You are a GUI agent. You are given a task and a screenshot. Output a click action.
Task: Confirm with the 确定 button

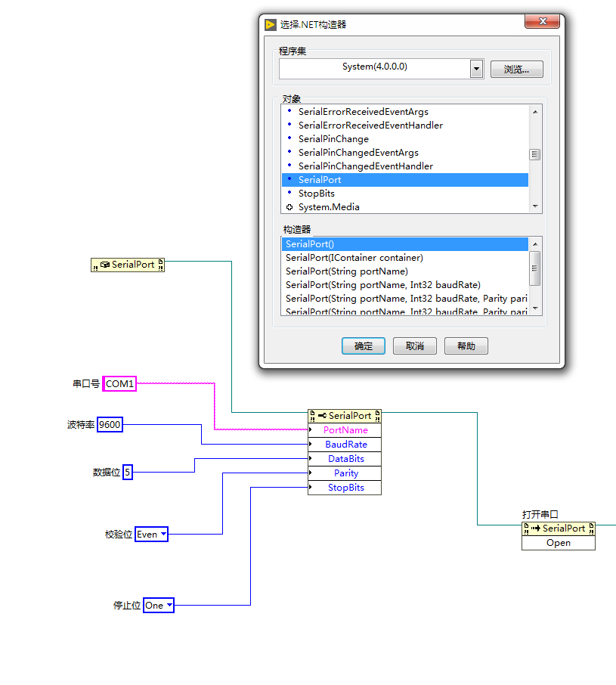click(364, 346)
